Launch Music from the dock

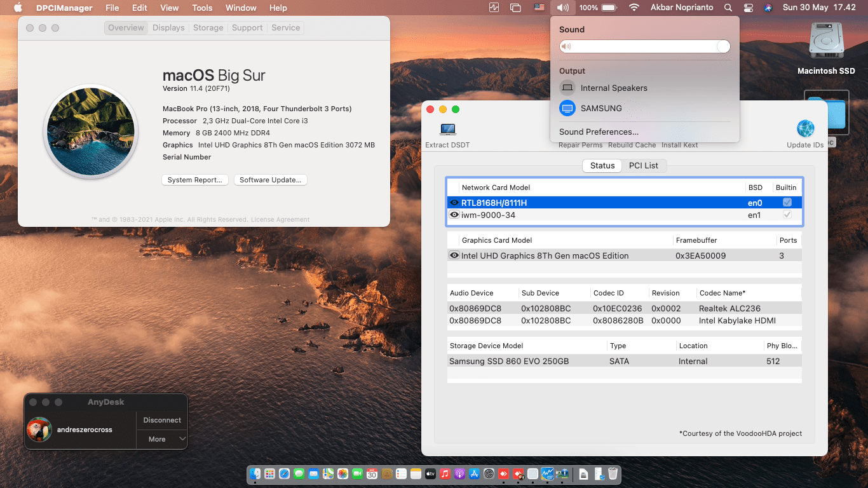click(x=445, y=474)
